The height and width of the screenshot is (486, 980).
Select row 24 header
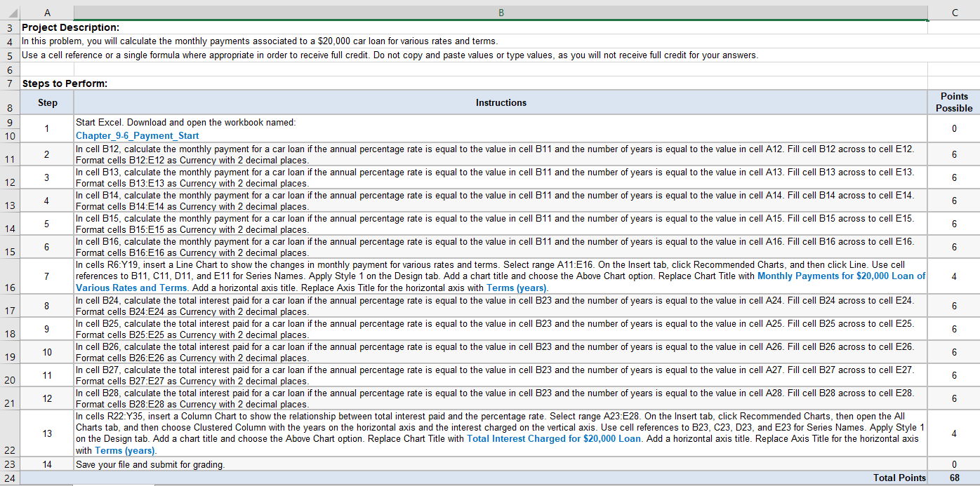(x=10, y=477)
